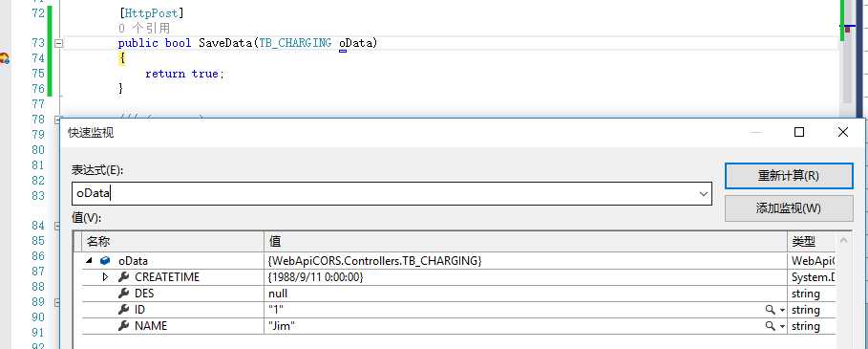Click the ID property name

coord(140,310)
